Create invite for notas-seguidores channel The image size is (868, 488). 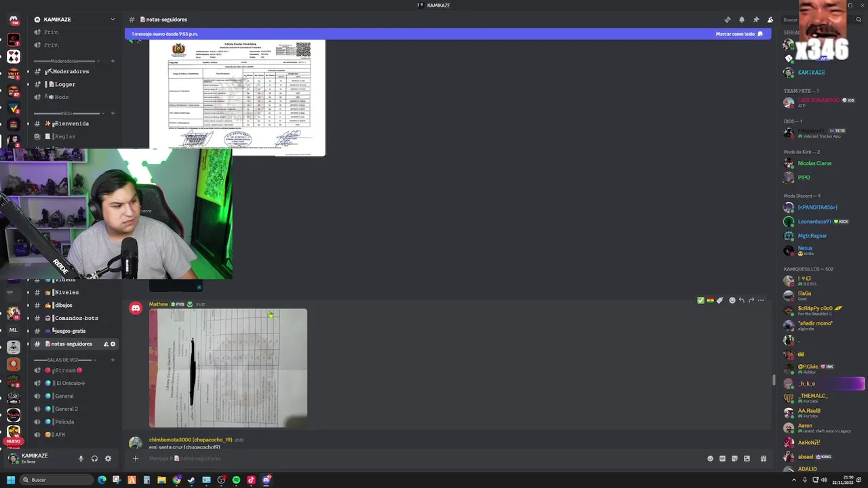(x=106, y=344)
